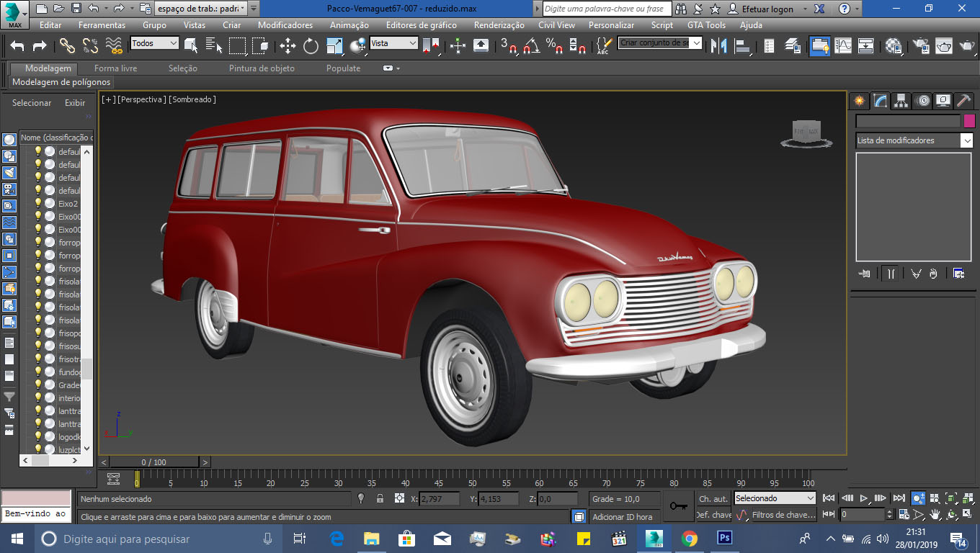The image size is (980, 553).
Task: Click the Play Animation button
Action: [x=864, y=498]
